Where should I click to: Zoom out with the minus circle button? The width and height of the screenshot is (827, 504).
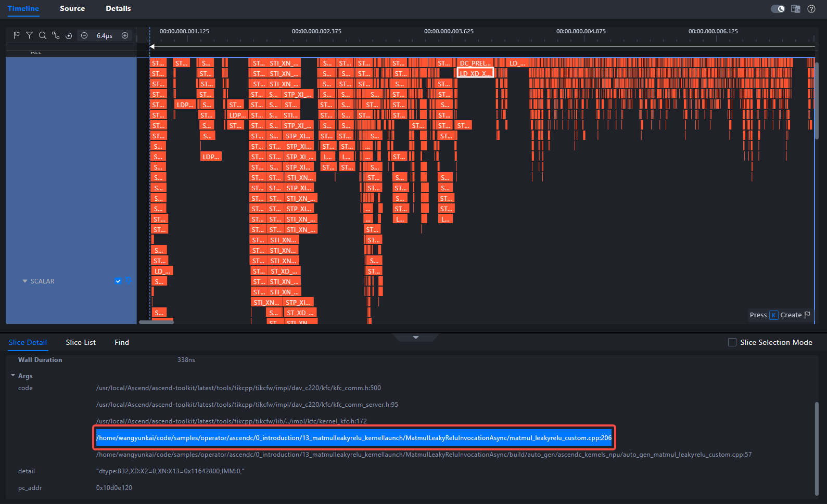(84, 35)
